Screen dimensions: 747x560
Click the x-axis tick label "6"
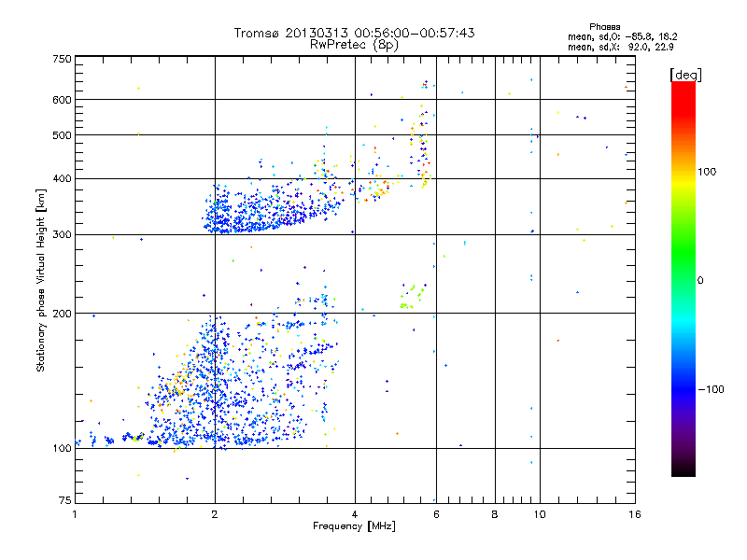(436, 514)
